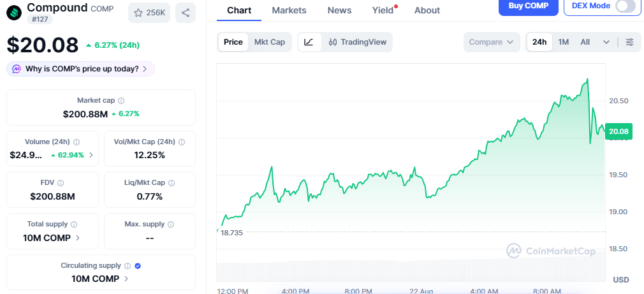This screenshot has width=644, height=294.
Task: Click the #127 rank badge
Action: pyautogui.click(x=40, y=19)
